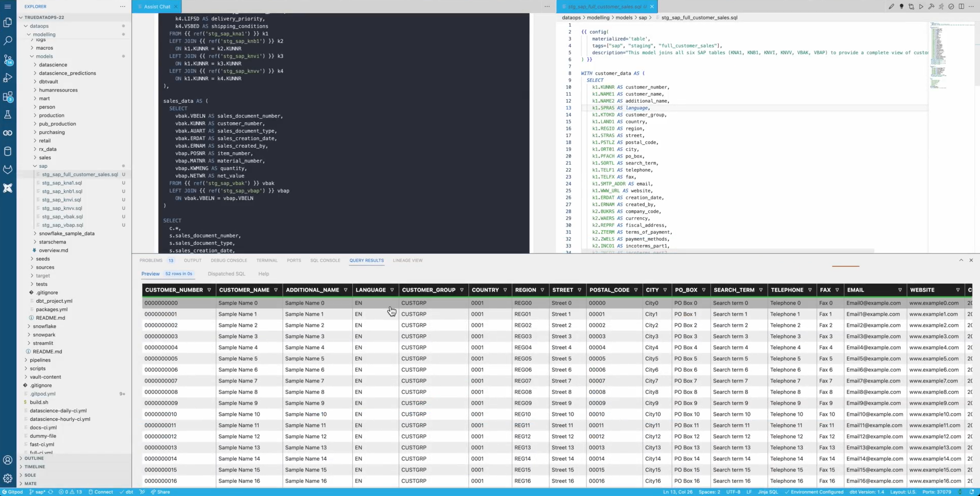Screen dimensions: 980x496
Task: Open Explorer views and more actions ellipsis
Action: [123, 7]
